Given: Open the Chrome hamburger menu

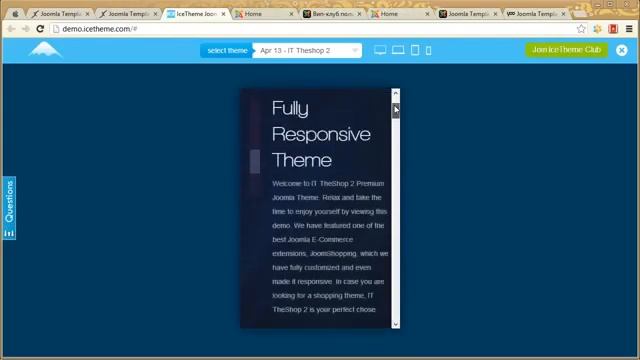Looking at the screenshot, I should pos(629,29).
